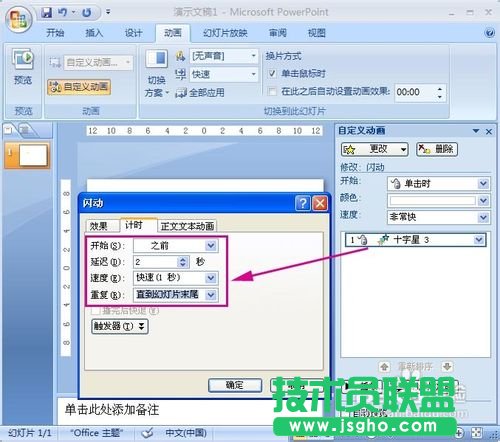The image size is (500, 442).
Task: Click the spell check status bar icon
Action: (147, 433)
